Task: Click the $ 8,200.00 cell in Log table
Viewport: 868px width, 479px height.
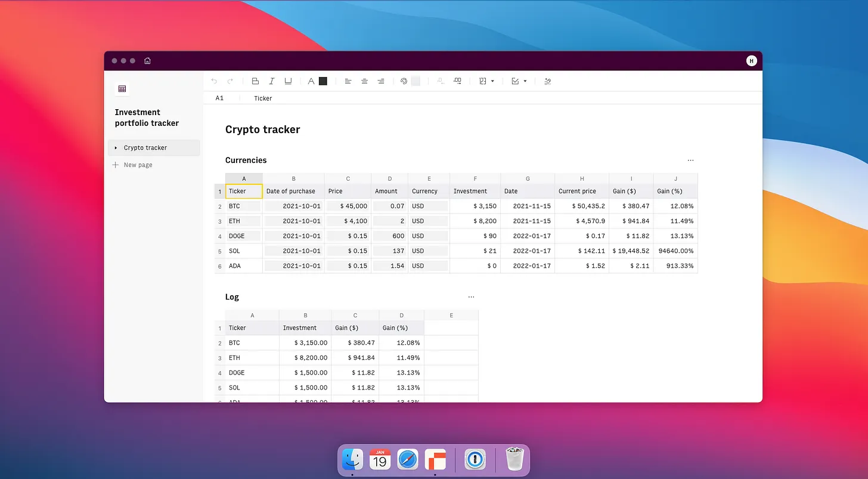Action: click(305, 358)
